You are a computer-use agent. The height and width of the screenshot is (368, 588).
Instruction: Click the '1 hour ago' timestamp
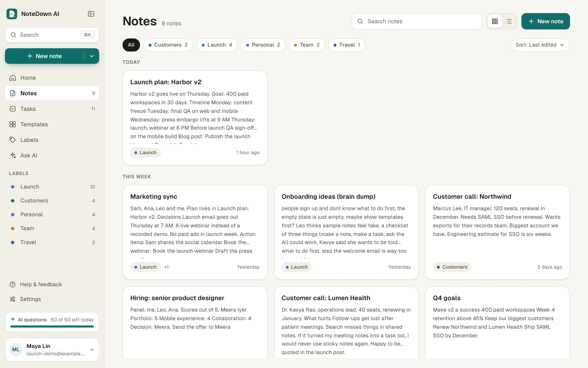tap(248, 153)
